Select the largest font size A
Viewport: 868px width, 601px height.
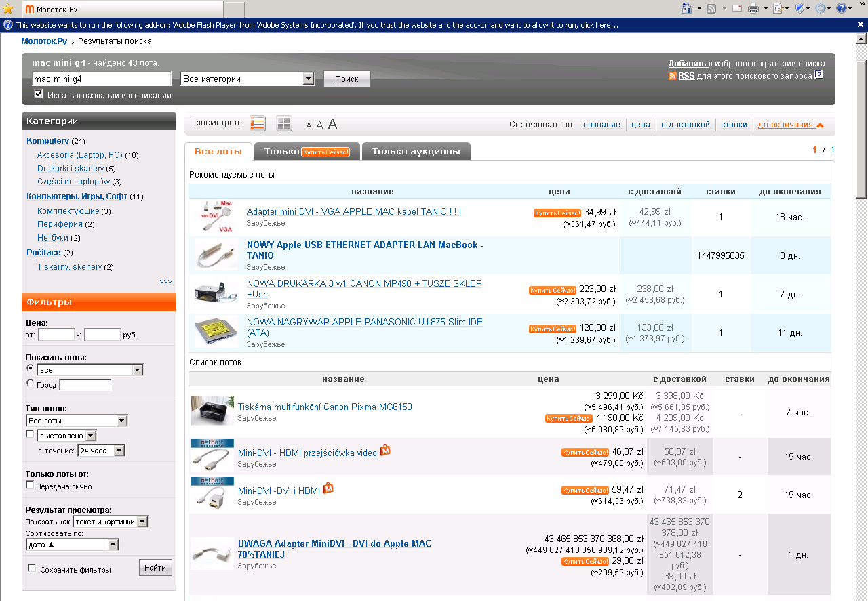(x=332, y=124)
